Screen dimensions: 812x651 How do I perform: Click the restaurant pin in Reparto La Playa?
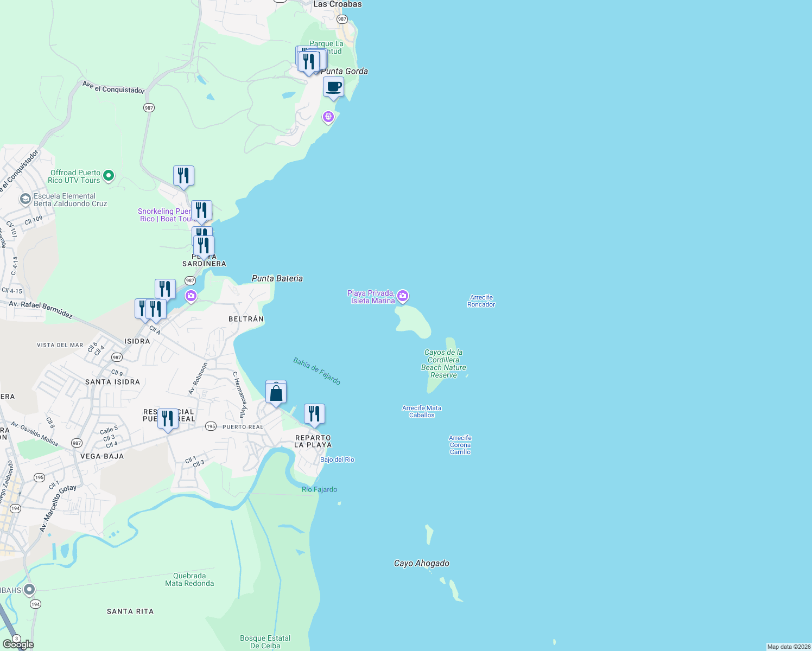point(314,413)
